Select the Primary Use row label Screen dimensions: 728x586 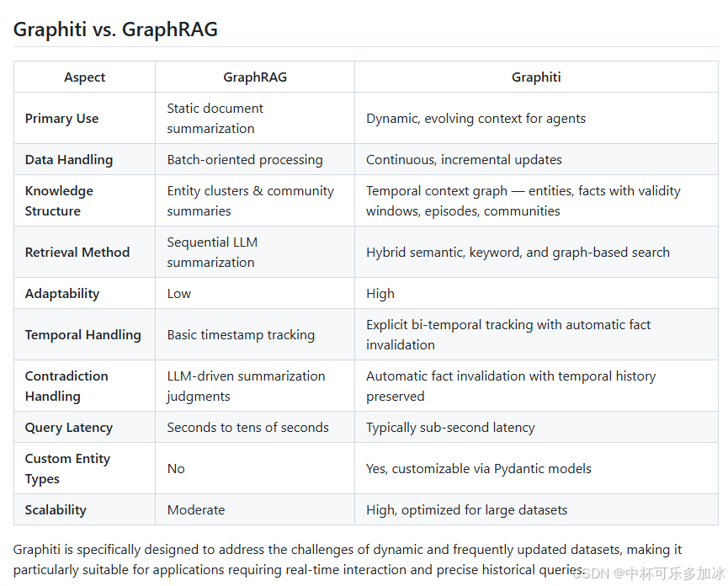click(x=61, y=118)
